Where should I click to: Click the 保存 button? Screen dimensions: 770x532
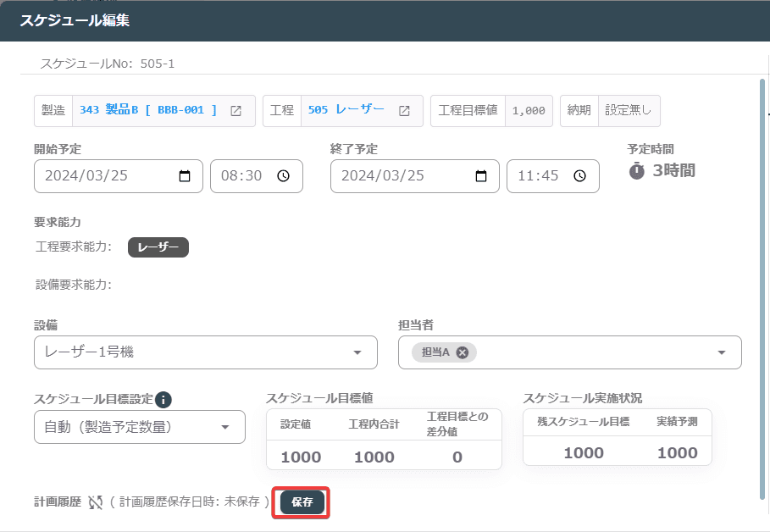tap(302, 502)
